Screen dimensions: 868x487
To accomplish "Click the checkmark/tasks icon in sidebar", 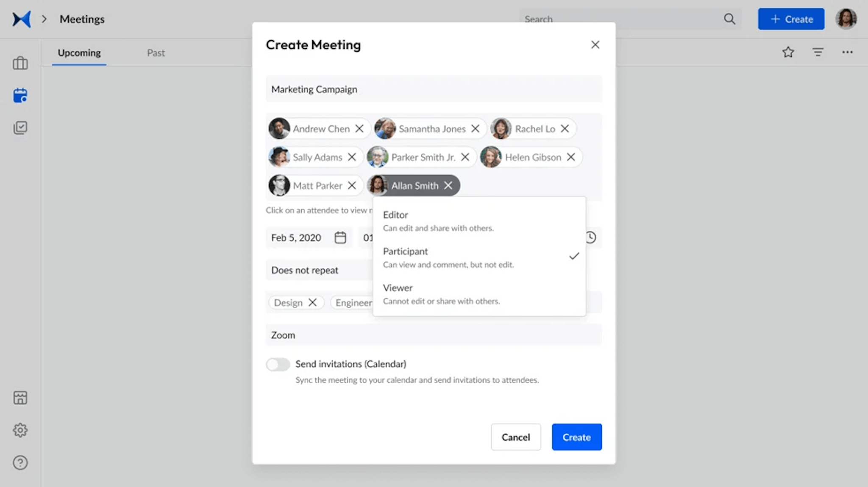I will pos(19,127).
